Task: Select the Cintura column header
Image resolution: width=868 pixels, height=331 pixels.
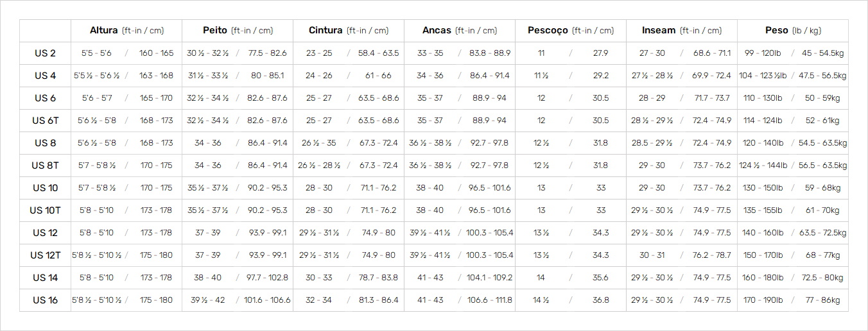Action: pos(349,31)
